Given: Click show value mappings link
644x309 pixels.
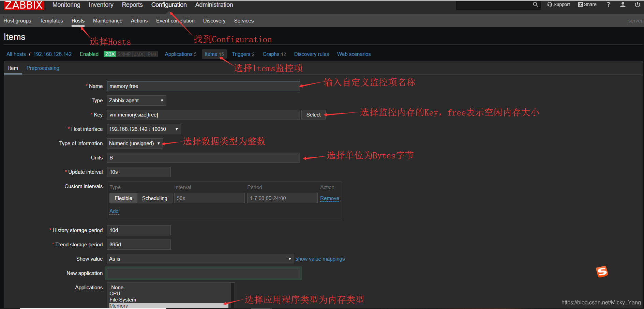Looking at the screenshot, I should 320,259.
